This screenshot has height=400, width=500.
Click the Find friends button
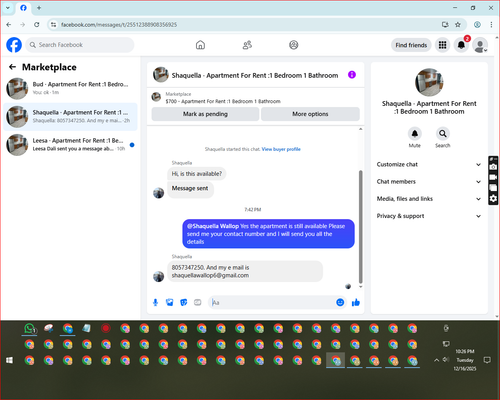pyautogui.click(x=411, y=45)
